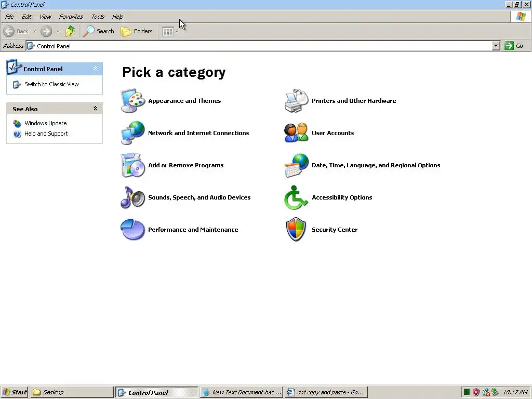Open the View menu
Viewport: 532px width, 399px height.
45,17
